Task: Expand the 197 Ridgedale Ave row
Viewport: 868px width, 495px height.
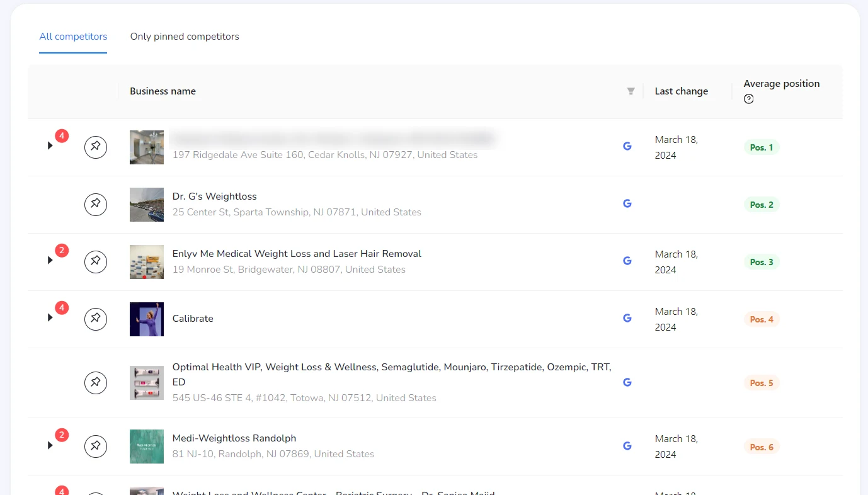Action: (x=50, y=145)
